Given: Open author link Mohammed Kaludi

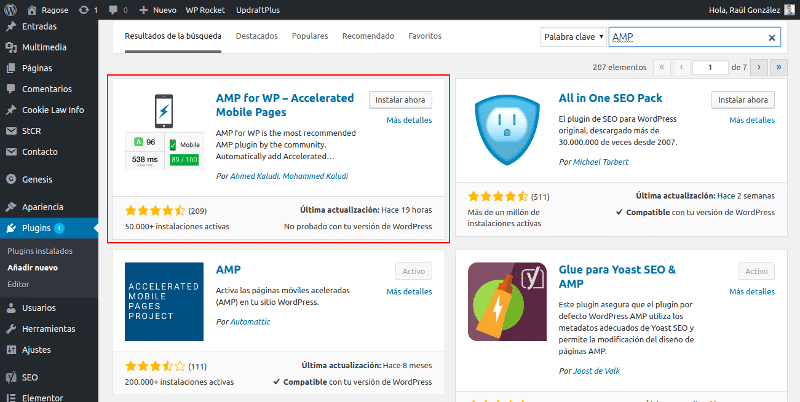Looking at the screenshot, I should click(315, 176).
